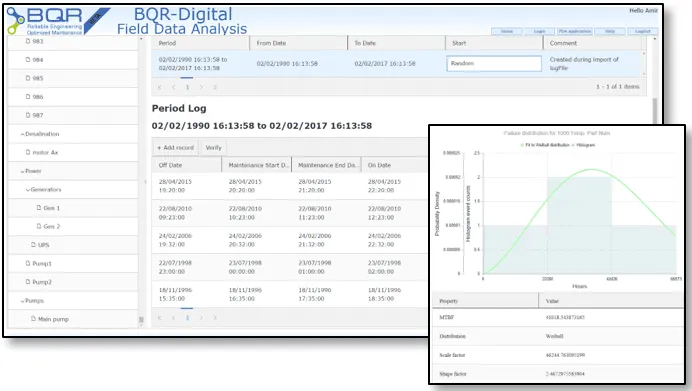Screen dimensions: 692x391
Task: Go to previous page in Period grid pager
Action: click(x=173, y=87)
